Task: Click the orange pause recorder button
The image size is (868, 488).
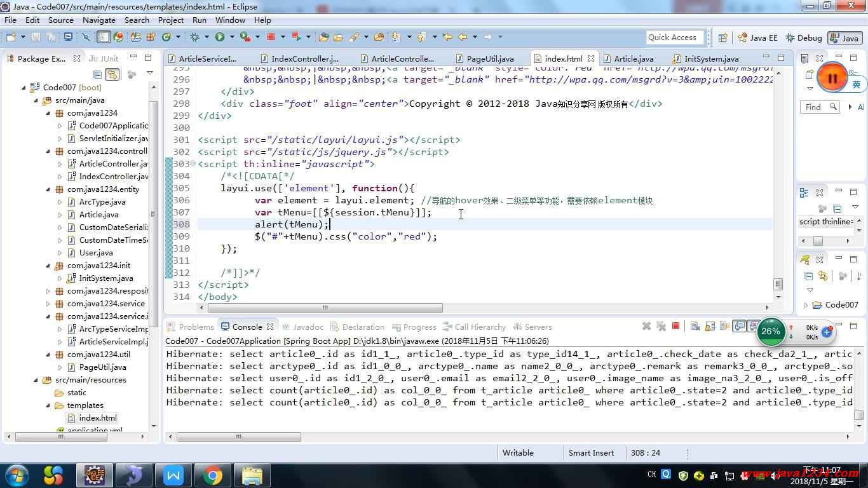Action: (x=832, y=78)
